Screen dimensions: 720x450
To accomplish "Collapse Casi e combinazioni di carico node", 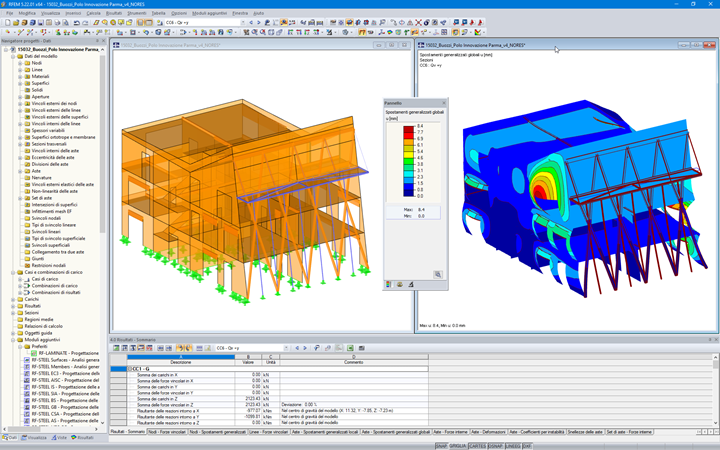I will (x=13, y=272).
